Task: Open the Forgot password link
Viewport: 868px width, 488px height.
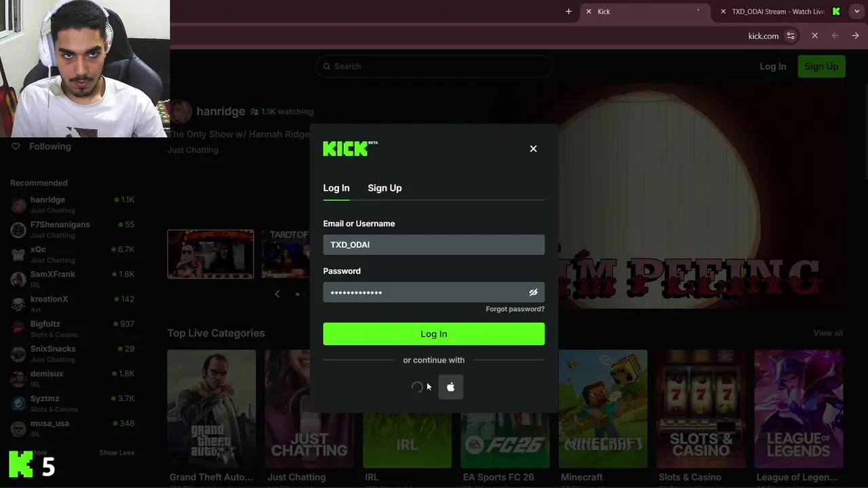Action: 515,309
